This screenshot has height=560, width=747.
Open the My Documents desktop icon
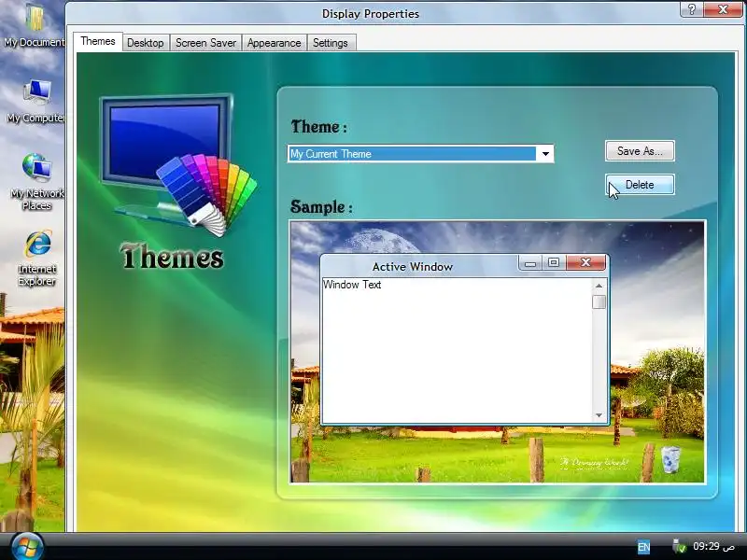pos(34,26)
